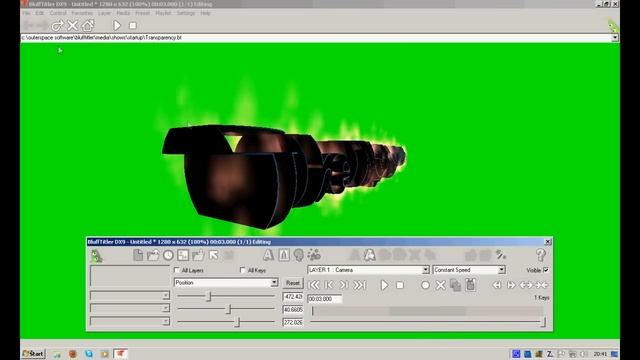Click the magic wand effects icon
Image resolution: width=640 pixels, height=360 pixels.
501,255
